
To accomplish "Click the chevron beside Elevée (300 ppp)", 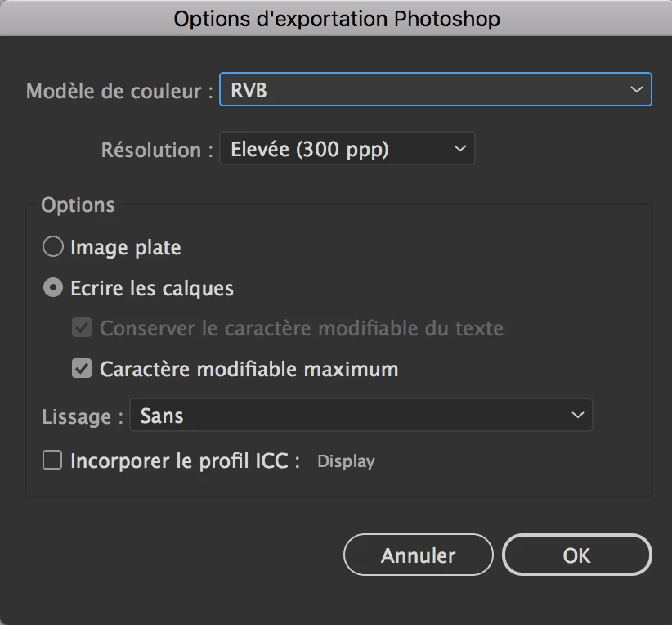I will [x=459, y=150].
